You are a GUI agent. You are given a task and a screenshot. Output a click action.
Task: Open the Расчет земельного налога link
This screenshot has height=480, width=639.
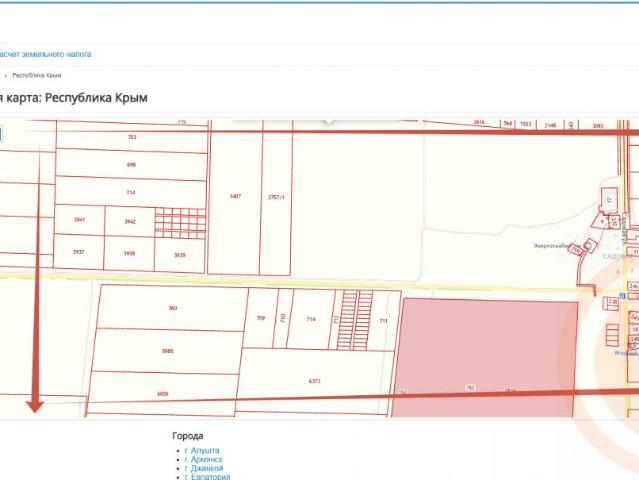click(45, 54)
